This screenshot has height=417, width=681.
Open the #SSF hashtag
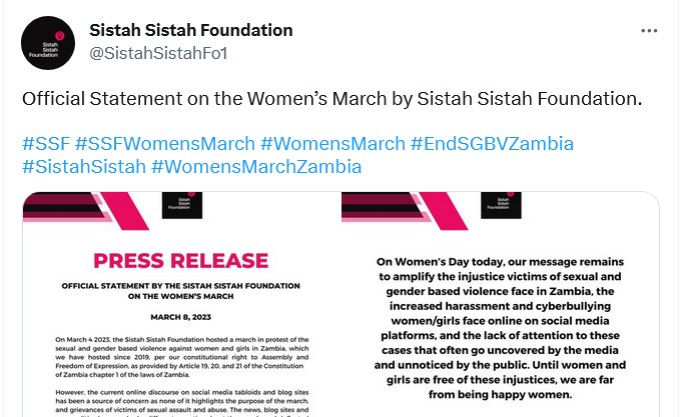(x=46, y=144)
